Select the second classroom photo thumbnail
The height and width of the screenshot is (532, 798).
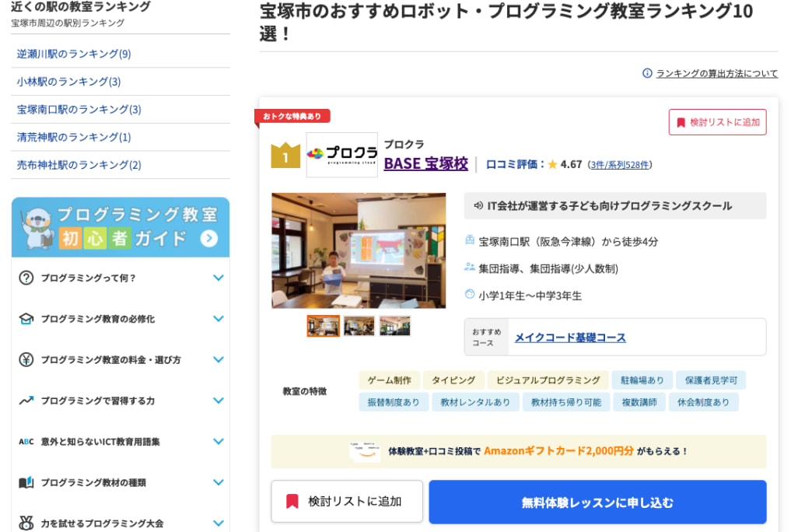(359, 326)
